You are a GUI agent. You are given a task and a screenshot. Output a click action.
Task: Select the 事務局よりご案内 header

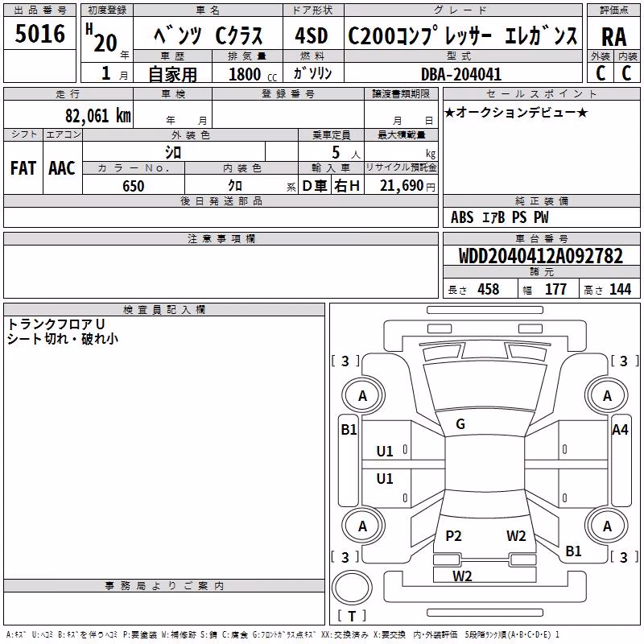(x=164, y=586)
